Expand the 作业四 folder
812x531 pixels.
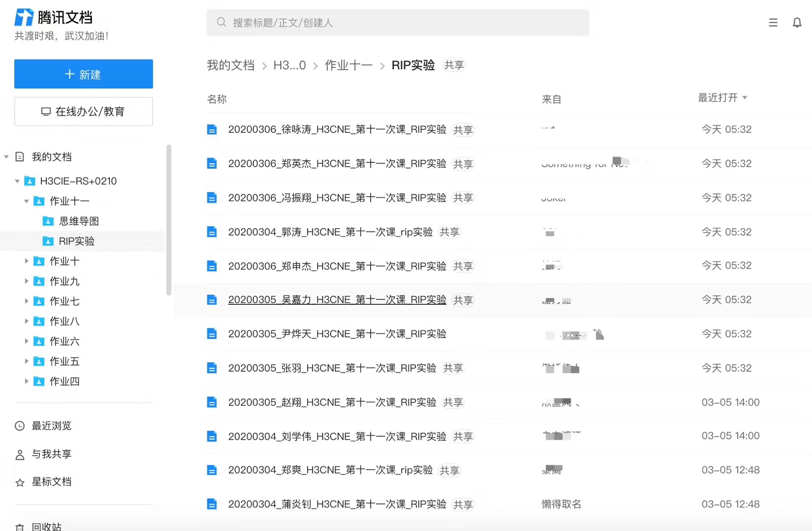(27, 381)
